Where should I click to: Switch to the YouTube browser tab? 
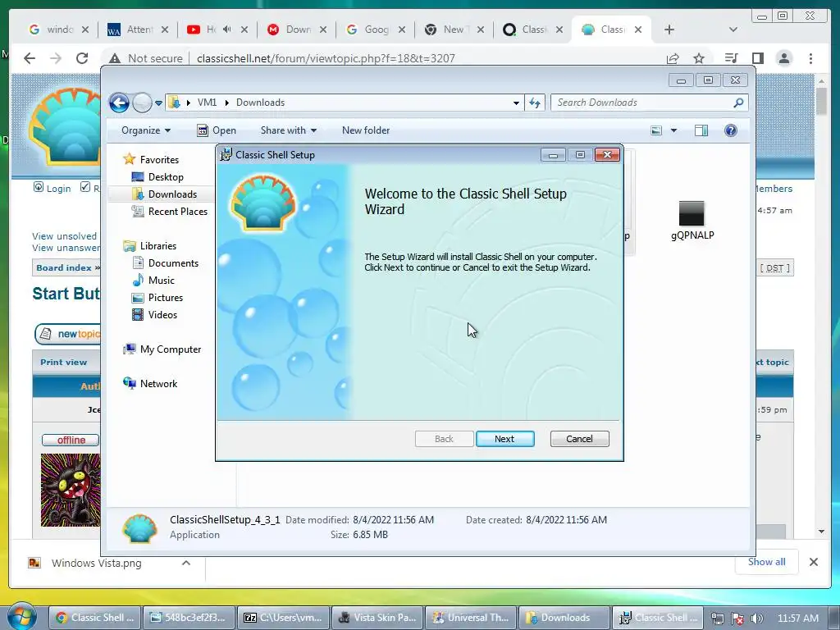tap(217, 30)
